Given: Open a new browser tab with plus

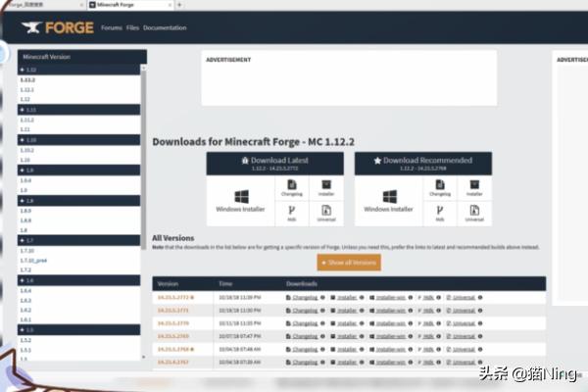Looking at the screenshot, I should pyautogui.click(x=179, y=5).
